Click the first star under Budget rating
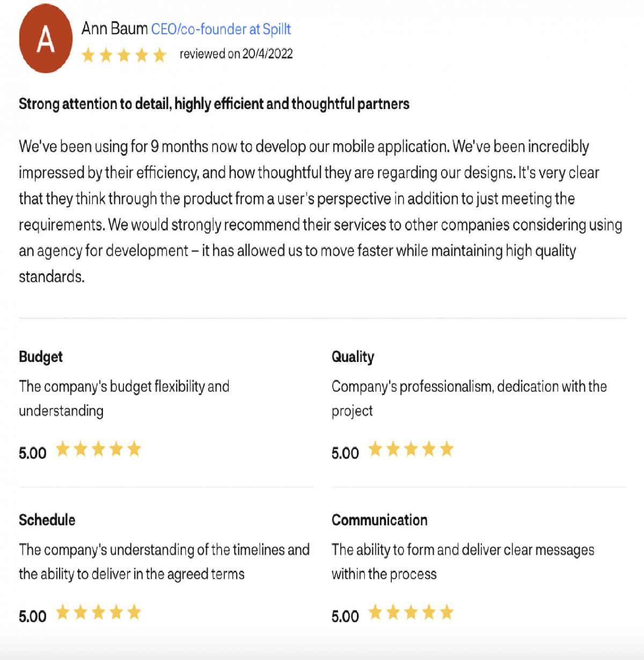The image size is (644, 660). click(x=63, y=449)
